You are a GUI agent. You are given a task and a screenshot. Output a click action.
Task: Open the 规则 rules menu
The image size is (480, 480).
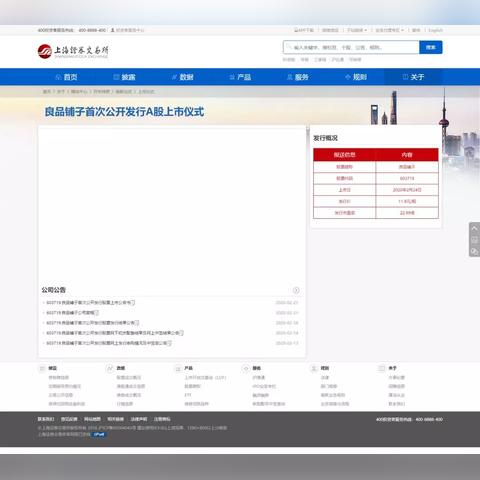click(356, 77)
